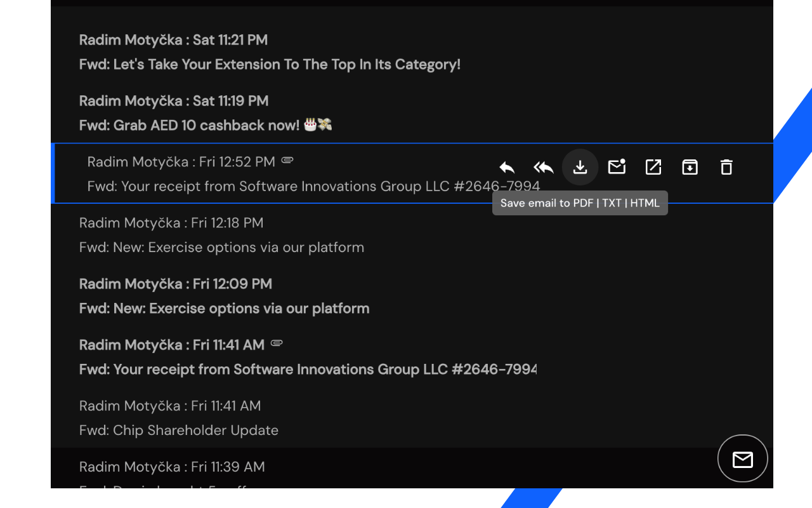Click attachment icon on Fri 11:41 AM receipt
This screenshot has height=508, width=812.
click(x=277, y=344)
